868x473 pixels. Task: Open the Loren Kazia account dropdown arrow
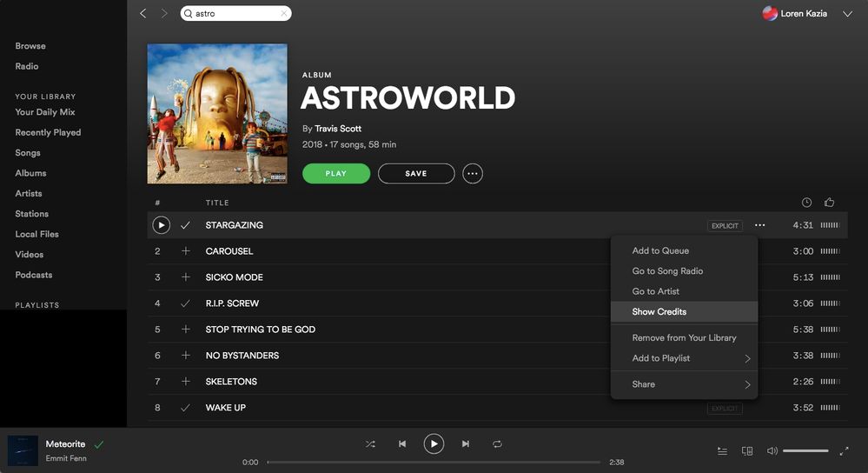[x=847, y=14]
